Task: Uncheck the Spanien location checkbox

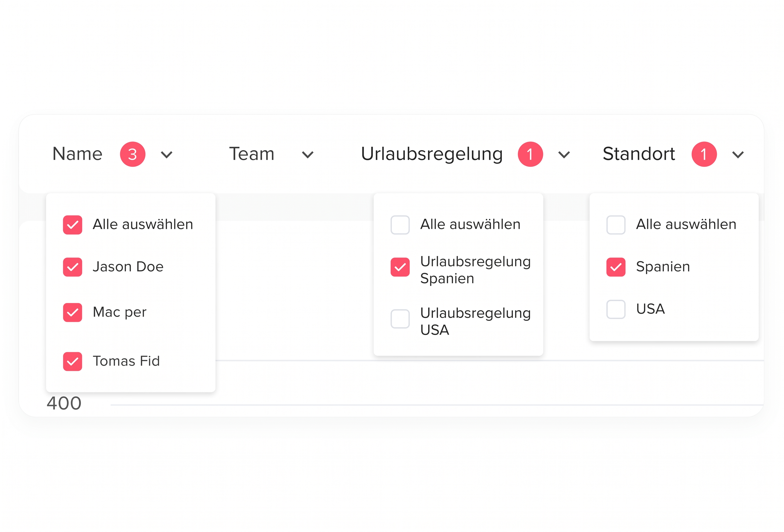Action: point(616,267)
